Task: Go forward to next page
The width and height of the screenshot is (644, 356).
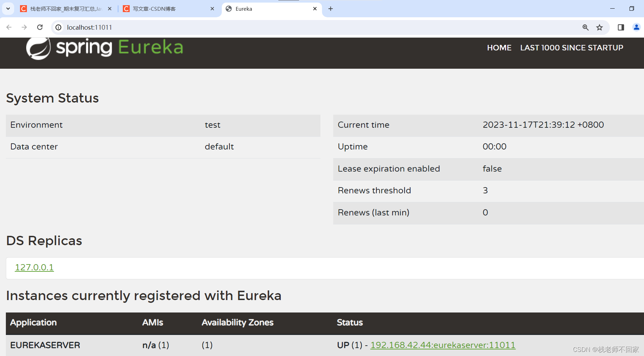Action: [24, 27]
